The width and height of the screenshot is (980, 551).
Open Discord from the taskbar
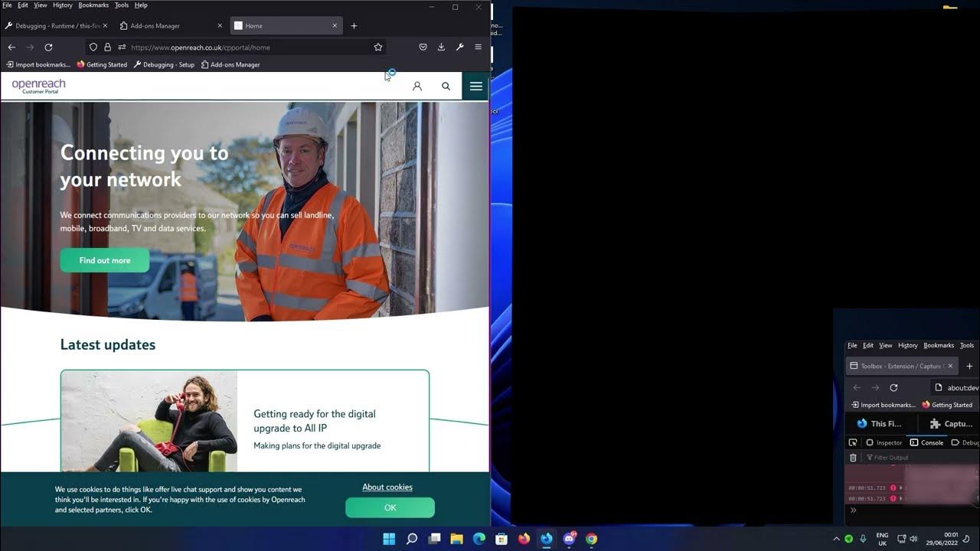[x=569, y=539]
